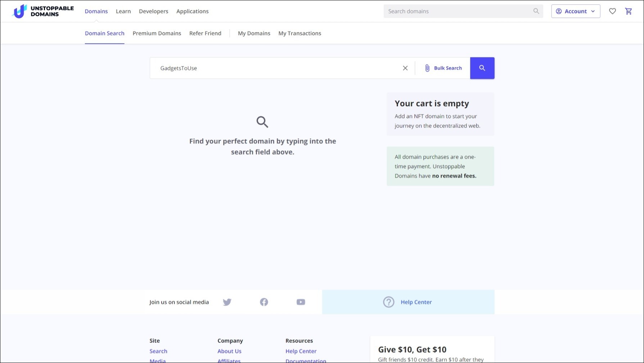The image size is (644, 363).
Task: Click About Us footer link
Action: [230, 351]
